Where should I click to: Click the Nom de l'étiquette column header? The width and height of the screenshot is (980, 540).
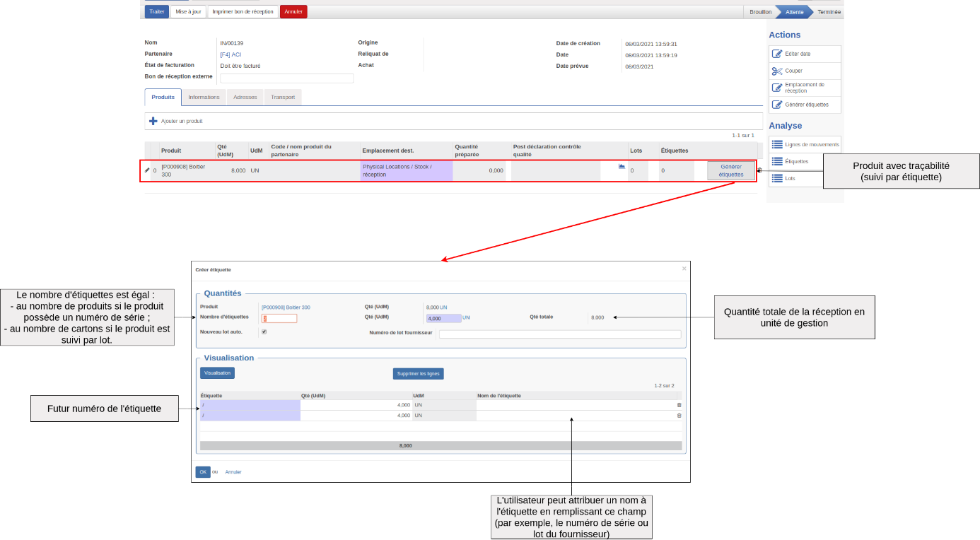click(499, 396)
